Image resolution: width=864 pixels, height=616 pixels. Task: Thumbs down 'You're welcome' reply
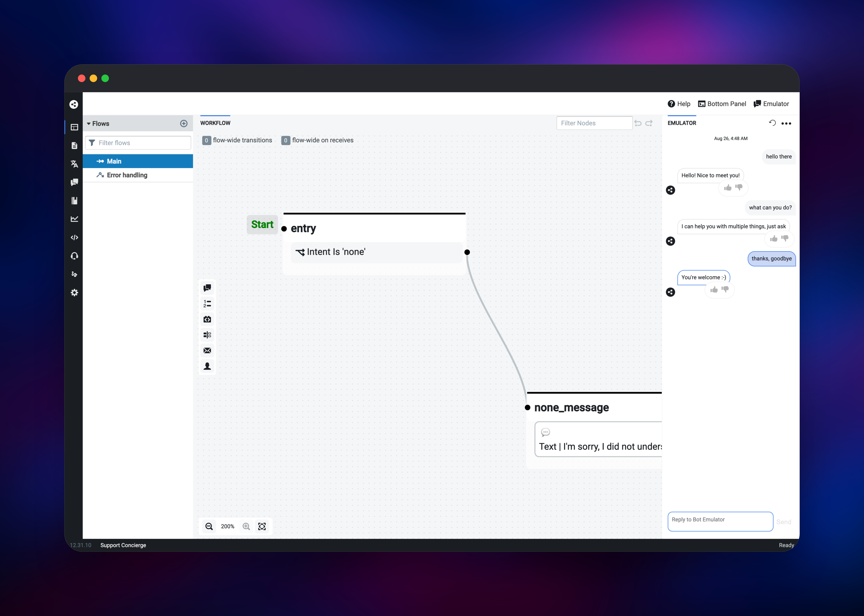(x=725, y=289)
